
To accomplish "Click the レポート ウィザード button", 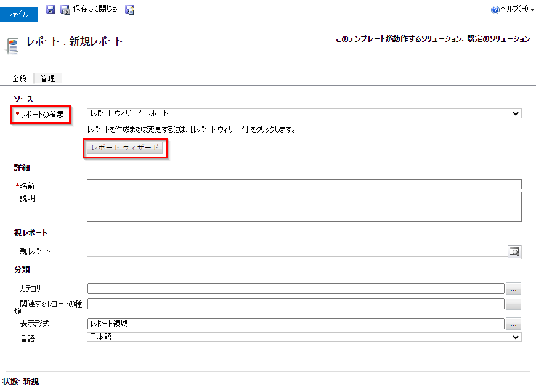I will pos(125,148).
